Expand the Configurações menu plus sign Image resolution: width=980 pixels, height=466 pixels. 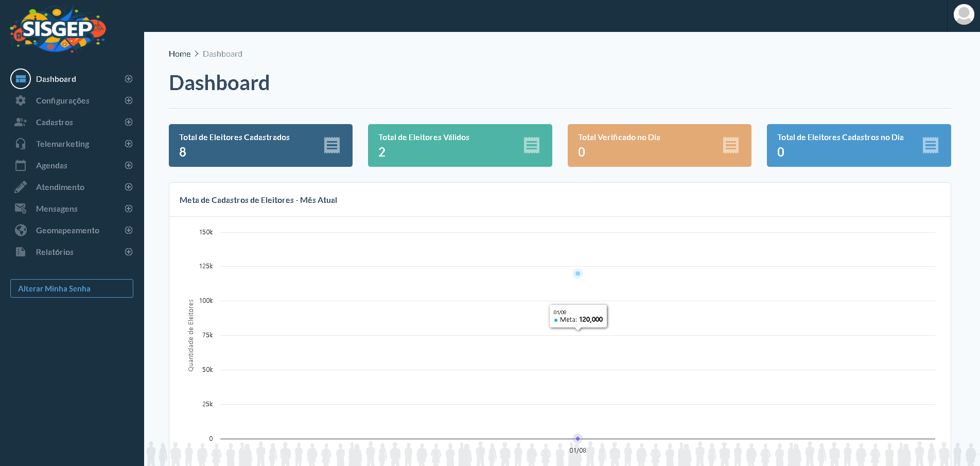pos(129,100)
